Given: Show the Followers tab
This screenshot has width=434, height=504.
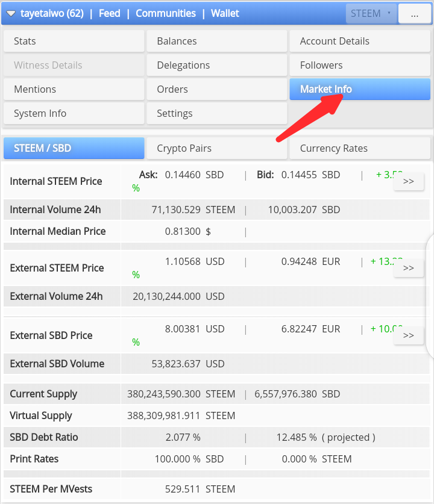Looking at the screenshot, I should pyautogui.click(x=360, y=65).
